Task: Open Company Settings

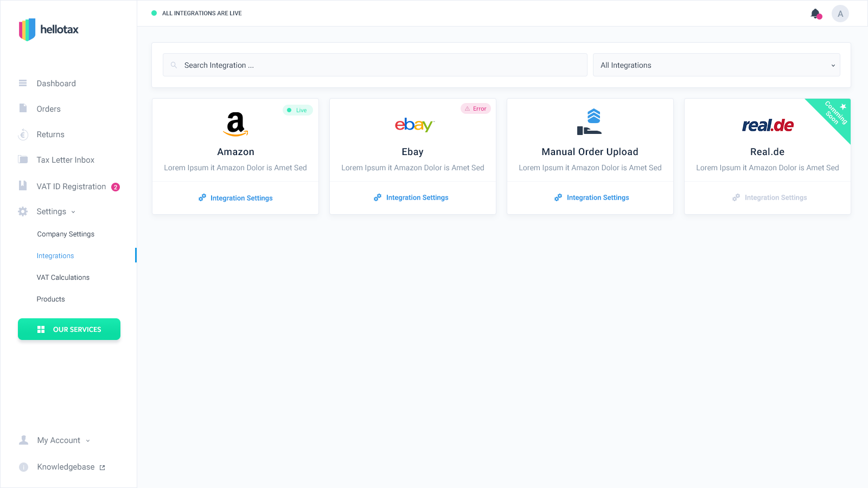Action: pyautogui.click(x=66, y=234)
